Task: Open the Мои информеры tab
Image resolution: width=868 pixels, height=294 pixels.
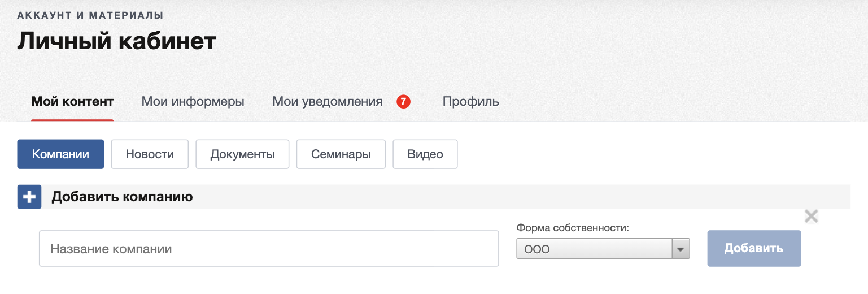Action: click(193, 102)
